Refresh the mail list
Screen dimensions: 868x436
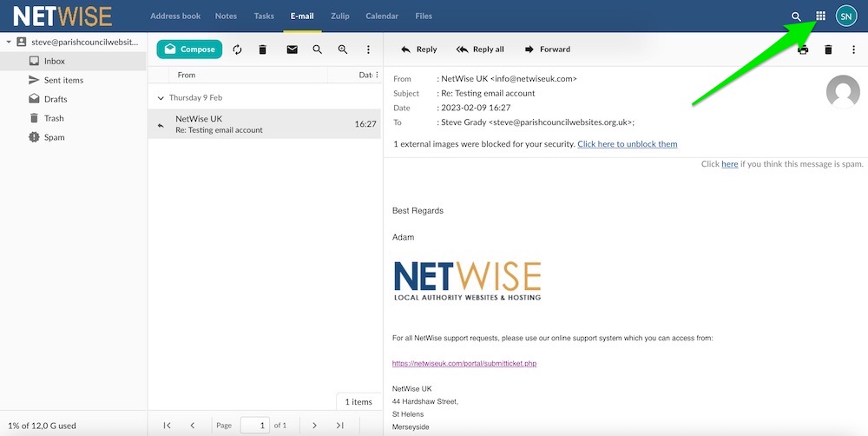tap(238, 50)
